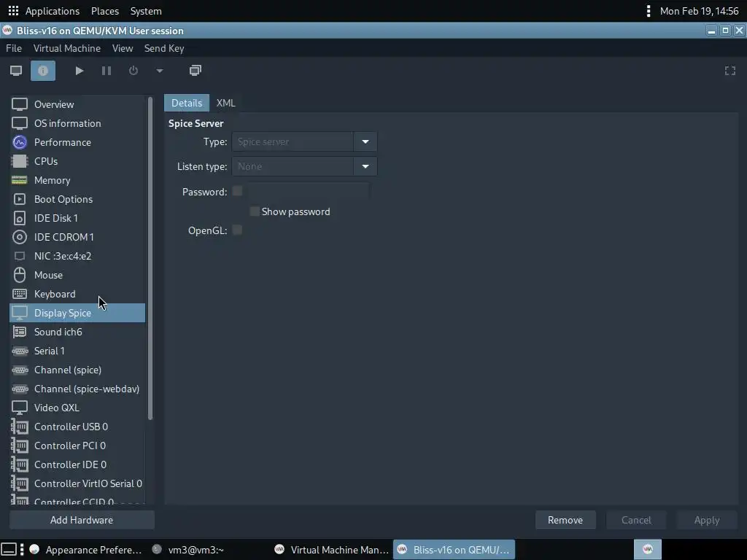Screen dimensions: 747x560
Task: Open the System menu
Action: (146, 11)
